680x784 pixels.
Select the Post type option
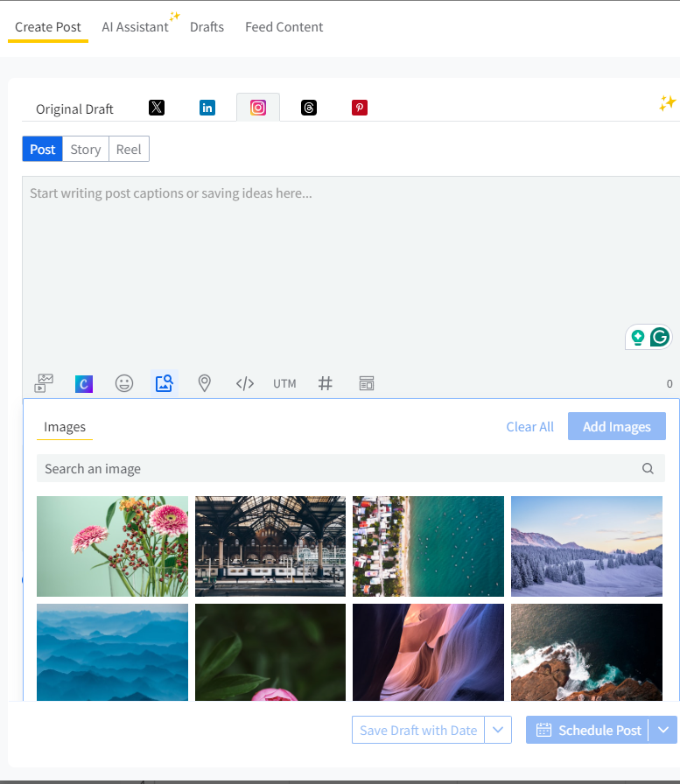(42, 150)
